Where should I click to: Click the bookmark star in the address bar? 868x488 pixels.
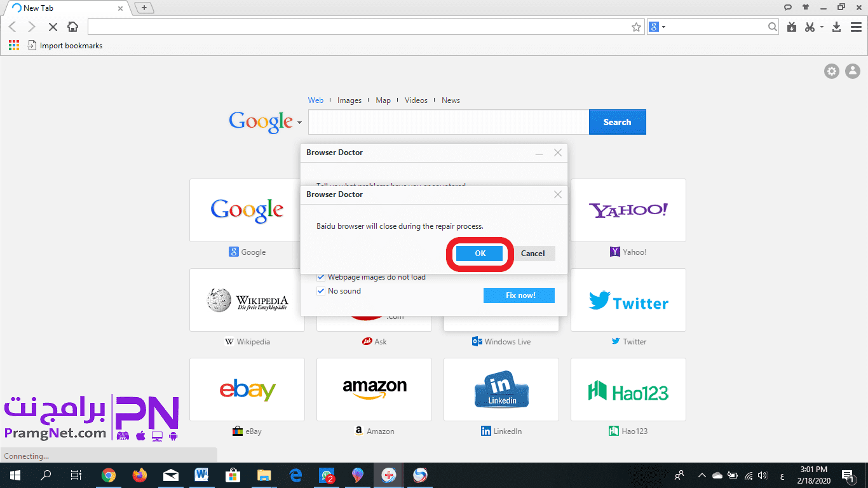pos(635,27)
